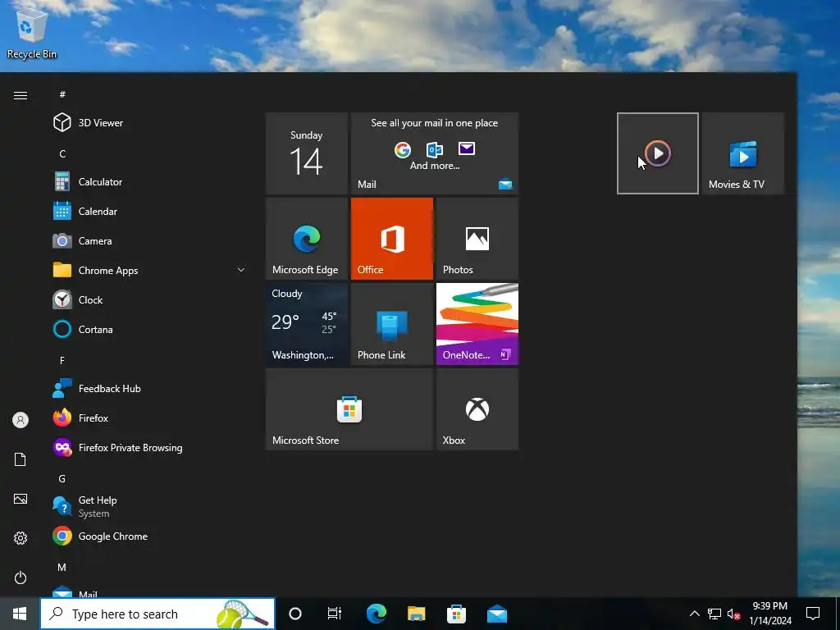Select the Recycle Bin on the desktop
The width and height of the screenshot is (840, 630).
(x=32, y=33)
